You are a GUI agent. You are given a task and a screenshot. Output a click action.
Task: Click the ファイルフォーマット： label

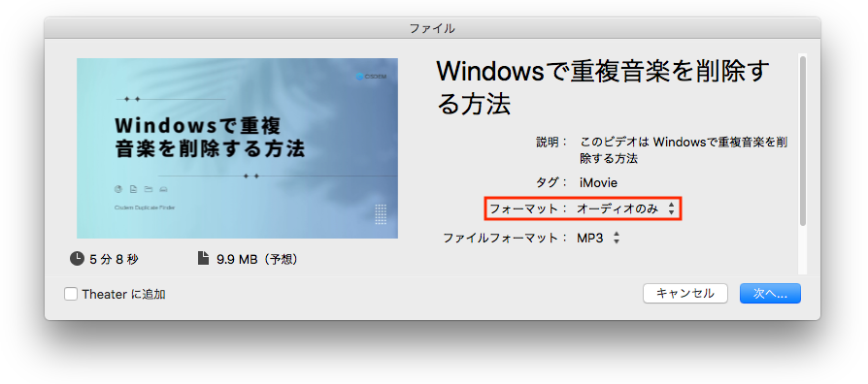pyautogui.click(x=505, y=239)
